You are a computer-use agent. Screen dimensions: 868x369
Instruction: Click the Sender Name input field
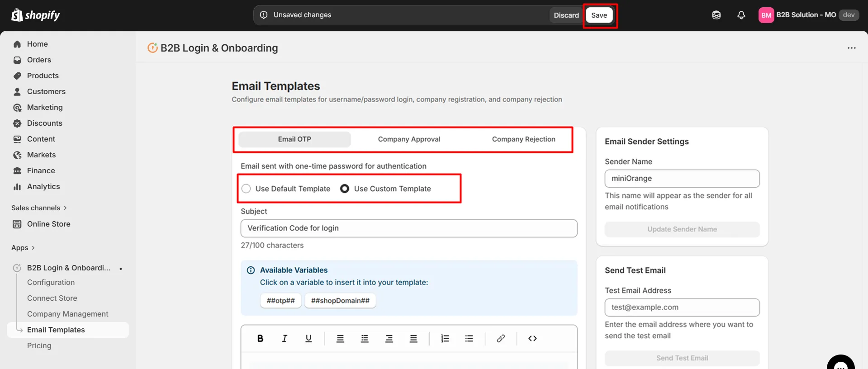(682, 179)
